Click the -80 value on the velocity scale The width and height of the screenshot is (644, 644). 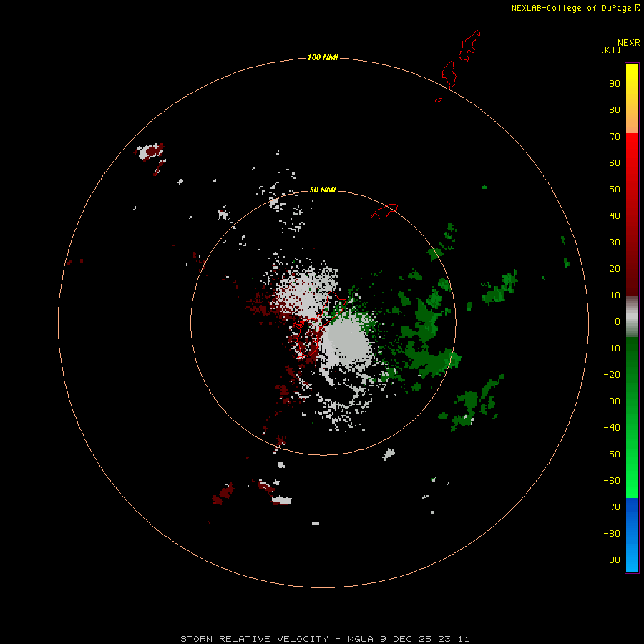tap(612, 534)
